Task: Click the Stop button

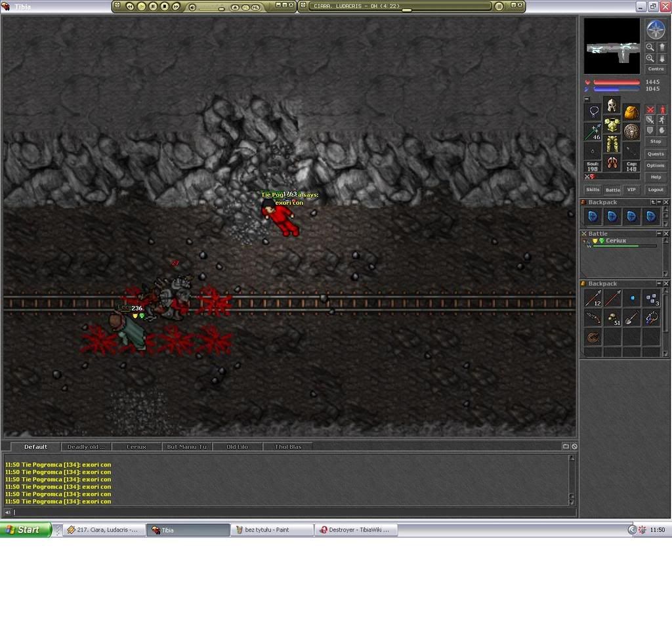Action: 656,142
